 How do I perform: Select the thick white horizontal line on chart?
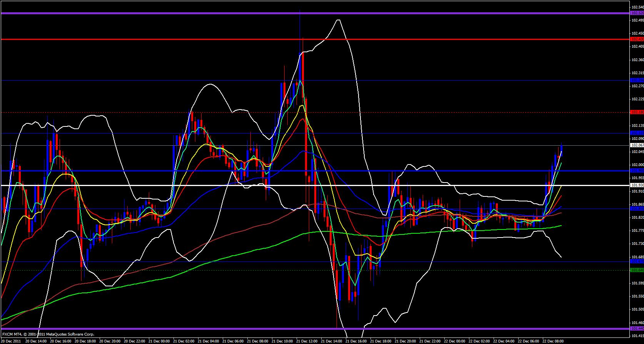tap(315, 185)
